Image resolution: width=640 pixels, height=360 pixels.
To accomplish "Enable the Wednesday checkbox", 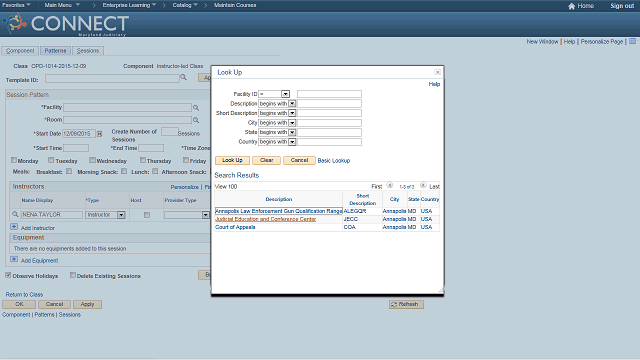I will [x=92, y=160].
